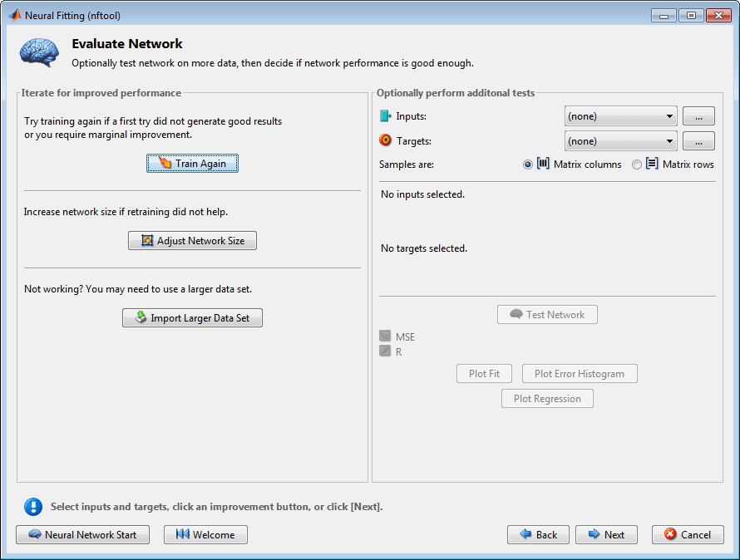This screenshot has width=740, height=560.
Task: Click the Adjust Network Size button
Action: 192,241
